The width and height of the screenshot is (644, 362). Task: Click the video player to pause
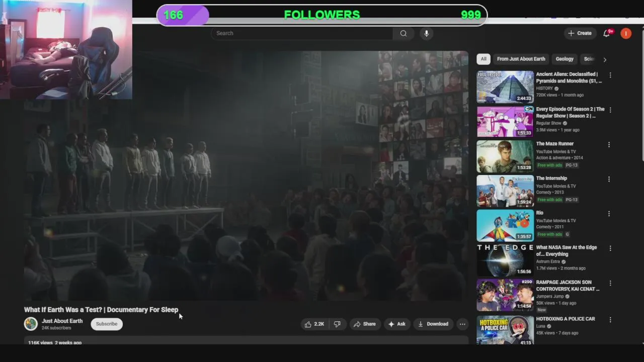tap(246, 176)
